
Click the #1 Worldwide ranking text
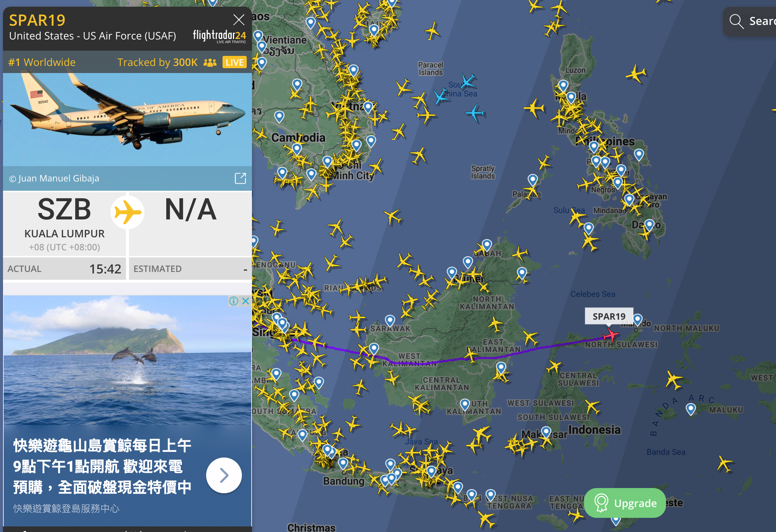coord(42,62)
